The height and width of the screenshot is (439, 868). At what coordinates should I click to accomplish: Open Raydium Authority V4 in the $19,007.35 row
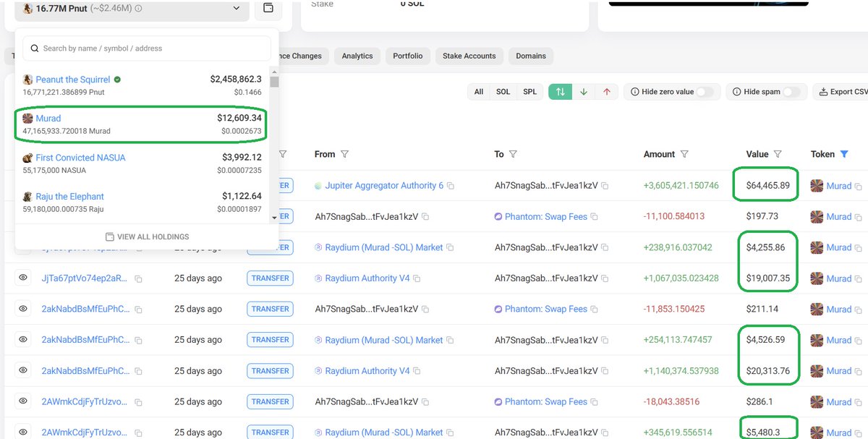pyautogui.click(x=367, y=278)
